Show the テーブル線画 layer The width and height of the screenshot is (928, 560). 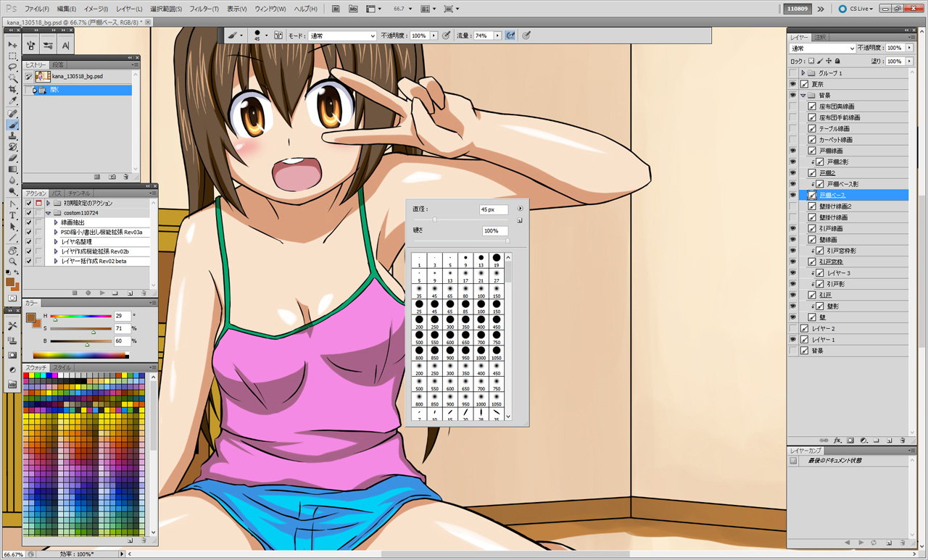tap(792, 128)
